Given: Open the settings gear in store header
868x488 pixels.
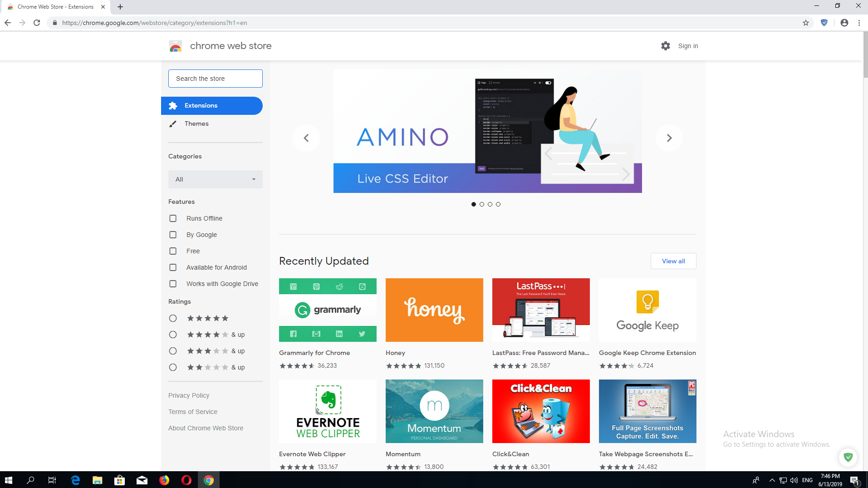Looking at the screenshot, I should point(665,46).
